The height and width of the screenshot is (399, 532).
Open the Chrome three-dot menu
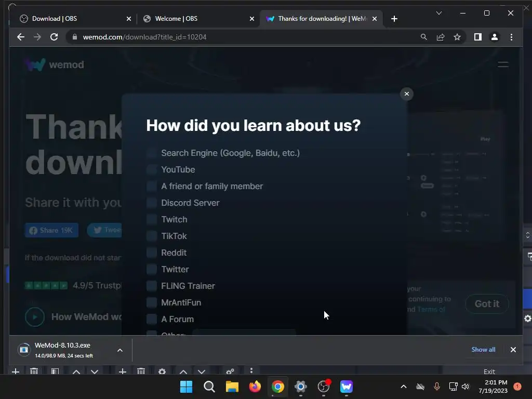coord(511,37)
